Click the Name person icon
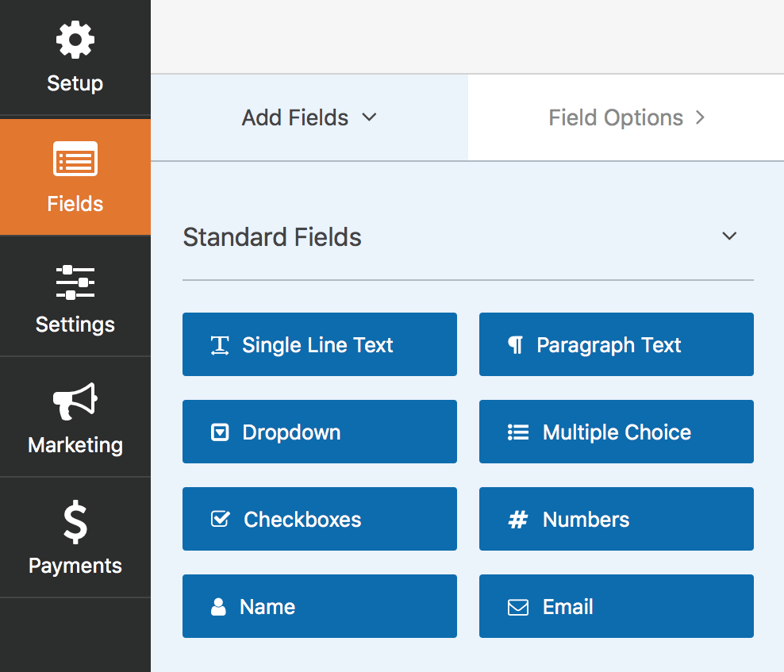 tap(218, 606)
